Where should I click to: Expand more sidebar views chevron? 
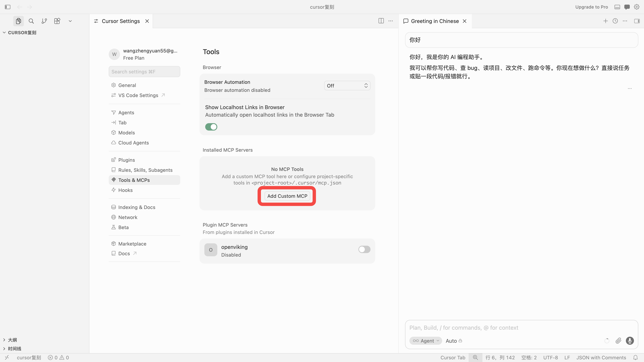[70, 21]
